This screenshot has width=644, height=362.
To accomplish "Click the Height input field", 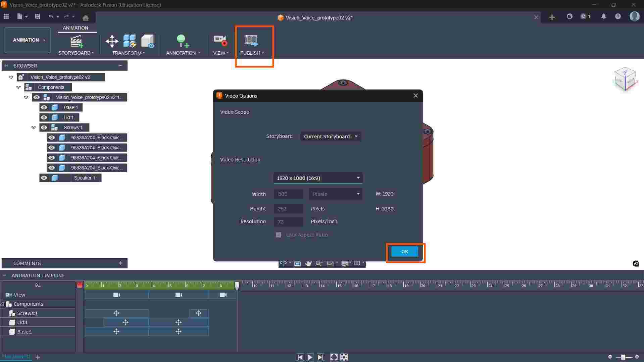I will (289, 209).
